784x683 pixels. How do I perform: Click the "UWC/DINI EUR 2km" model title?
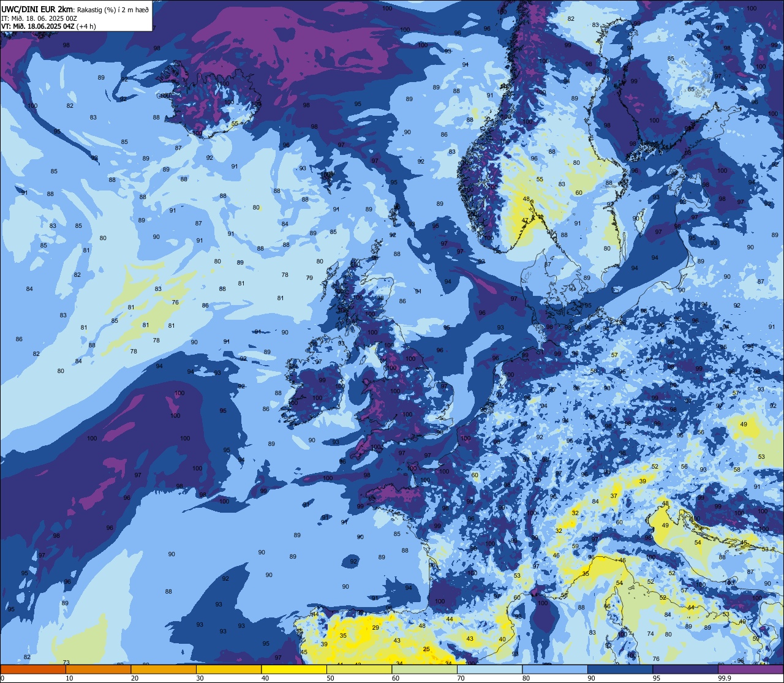pyautogui.click(x=37, y=9)
